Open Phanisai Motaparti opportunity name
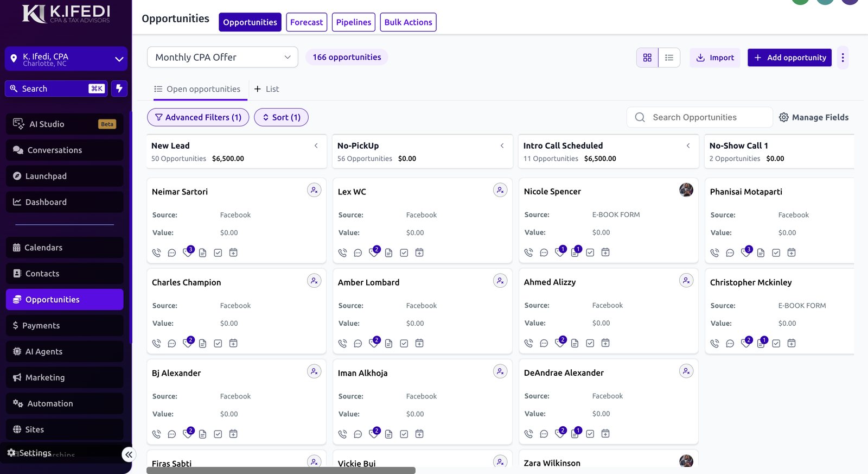This screenshot has width=868, height=474. (746, 192)
